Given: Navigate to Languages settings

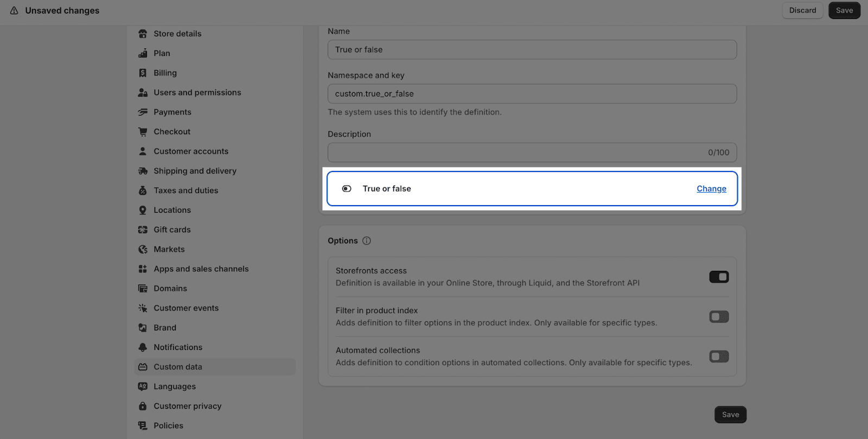Looking at the screenshot, I should [215, 386].
